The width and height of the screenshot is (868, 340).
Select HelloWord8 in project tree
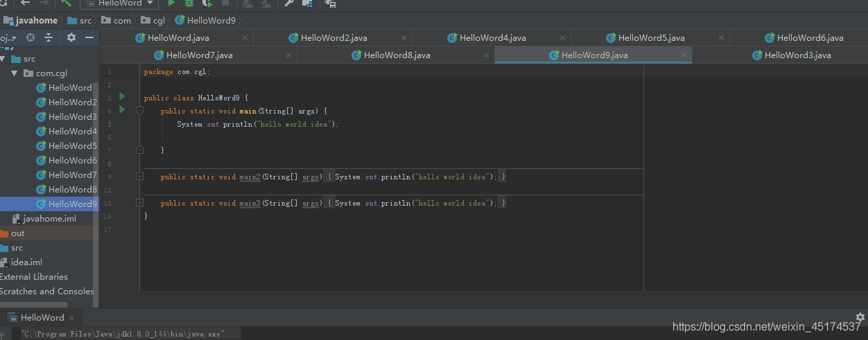[67, 190]
